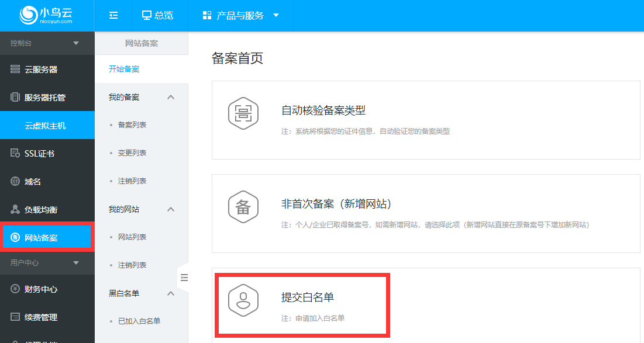Expand the 产品与服务 dropdown

[240, 16]
